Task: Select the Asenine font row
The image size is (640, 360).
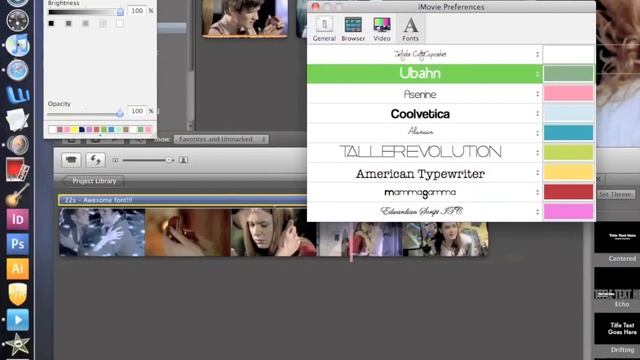Action: [x=424, y=94]
